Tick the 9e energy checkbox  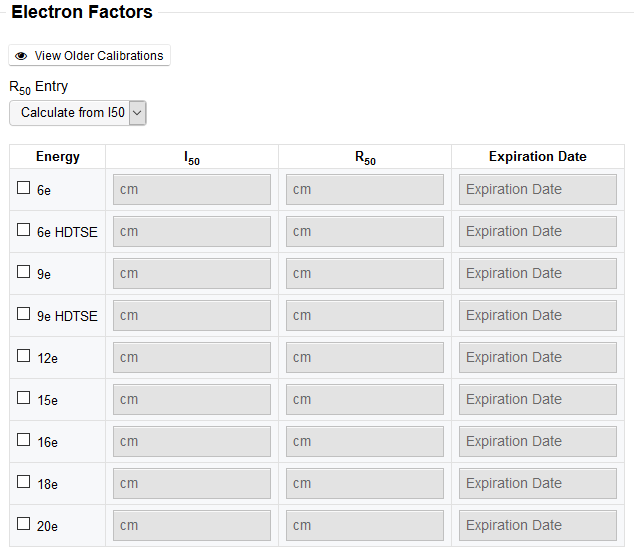click(23, 272)
